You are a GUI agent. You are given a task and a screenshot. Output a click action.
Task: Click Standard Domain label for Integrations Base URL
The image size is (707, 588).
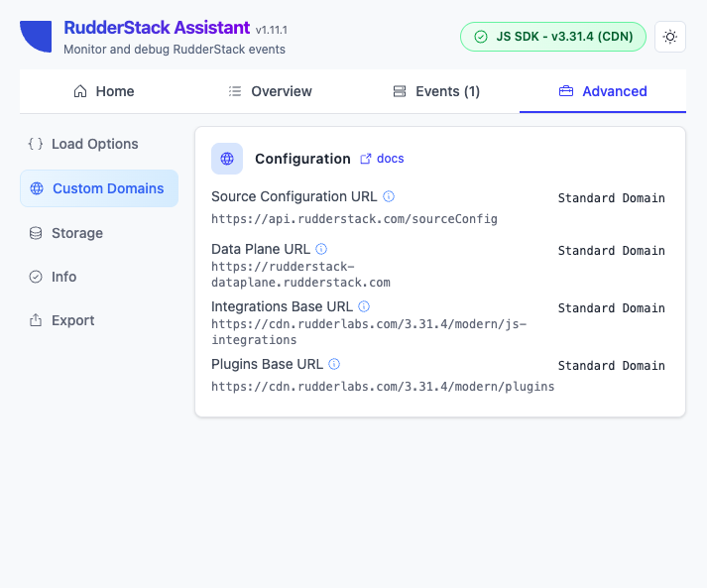[612, 308]
